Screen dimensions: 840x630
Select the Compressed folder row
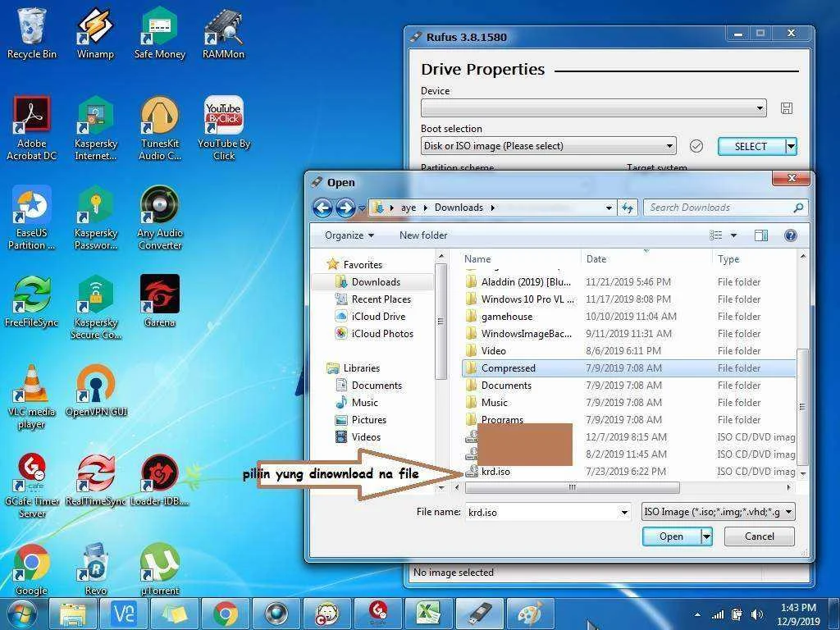pyautogui.click(x=629, y=368)
